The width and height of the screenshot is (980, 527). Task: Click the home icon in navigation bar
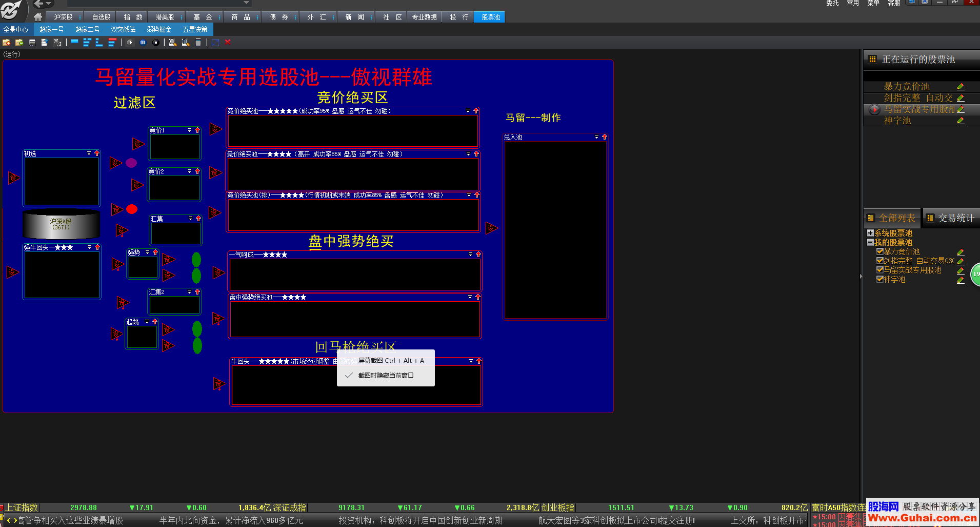click(x=38, y=17)
